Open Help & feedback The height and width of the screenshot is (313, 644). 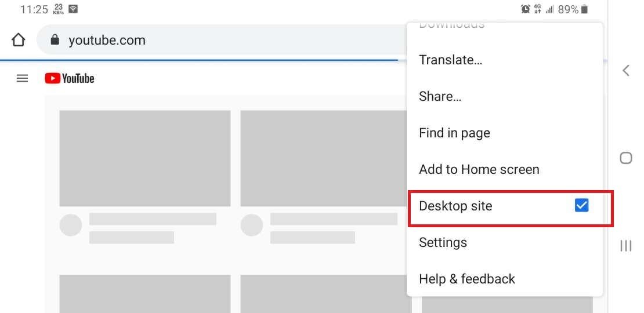[x=466, y=279]
